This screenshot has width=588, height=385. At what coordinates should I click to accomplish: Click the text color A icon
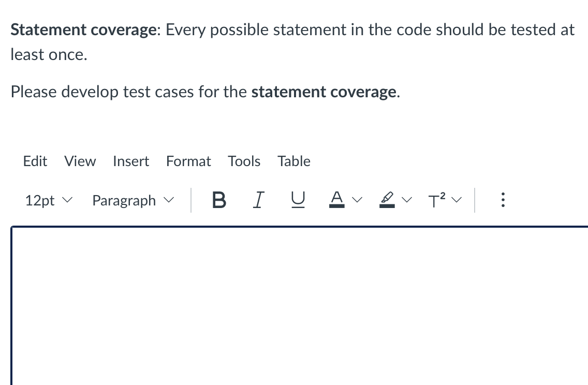(337, 199)
